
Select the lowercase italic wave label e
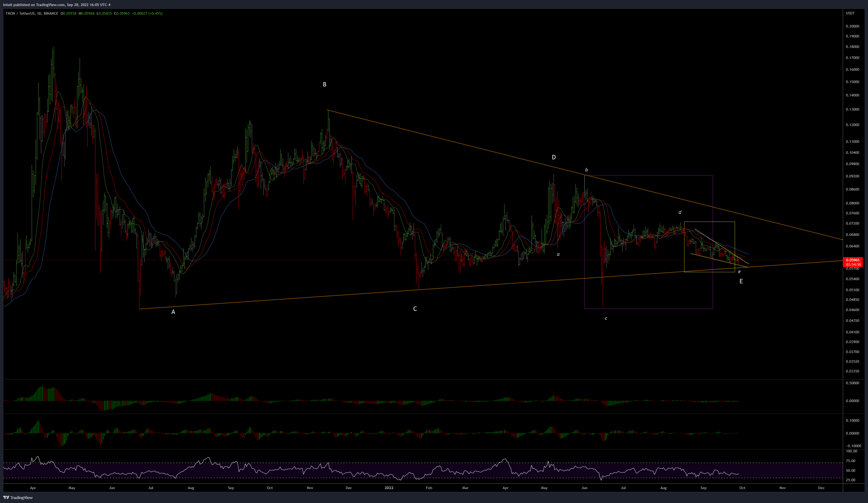coord(739,272)
